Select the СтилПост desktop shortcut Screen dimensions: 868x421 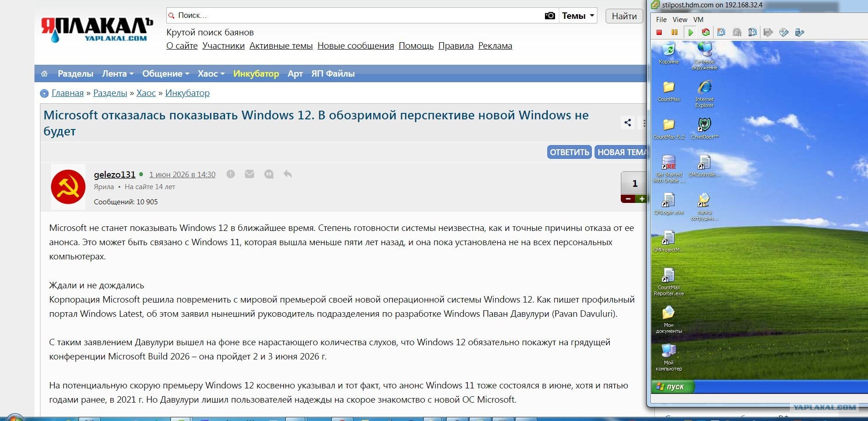pos(704,129)
